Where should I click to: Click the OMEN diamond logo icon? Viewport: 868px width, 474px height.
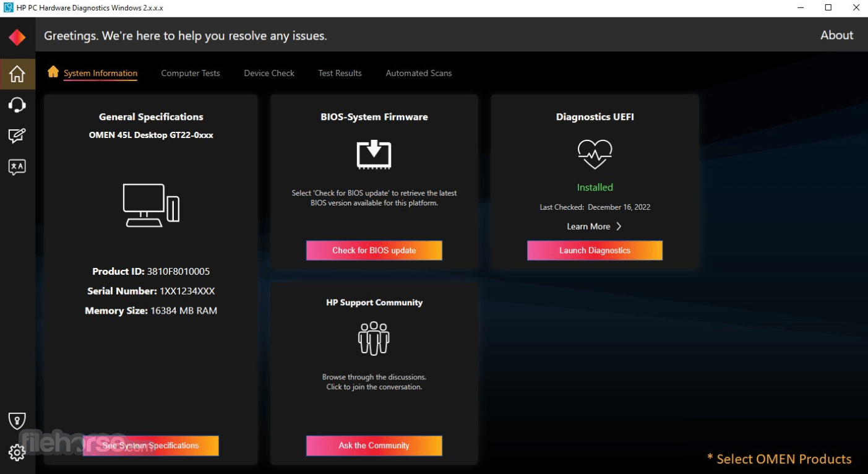tap(17, 37)
